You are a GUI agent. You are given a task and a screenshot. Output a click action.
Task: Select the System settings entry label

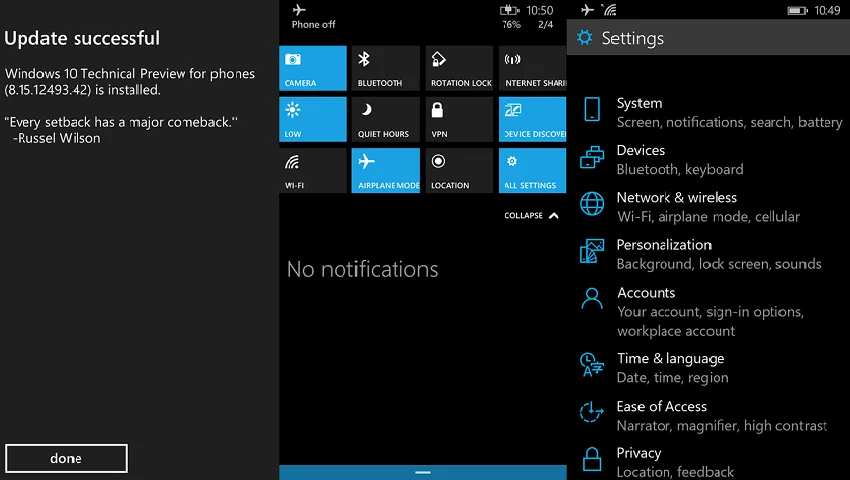639,103
